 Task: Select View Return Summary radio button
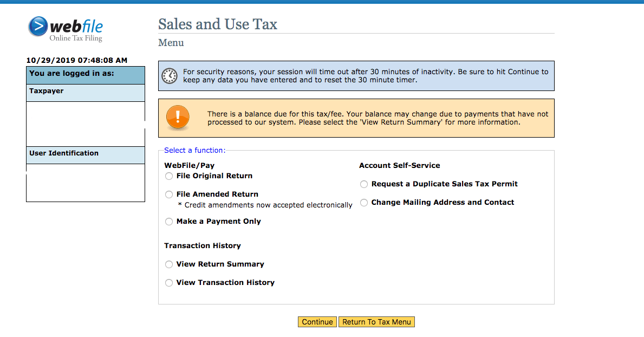coord(169,264)
